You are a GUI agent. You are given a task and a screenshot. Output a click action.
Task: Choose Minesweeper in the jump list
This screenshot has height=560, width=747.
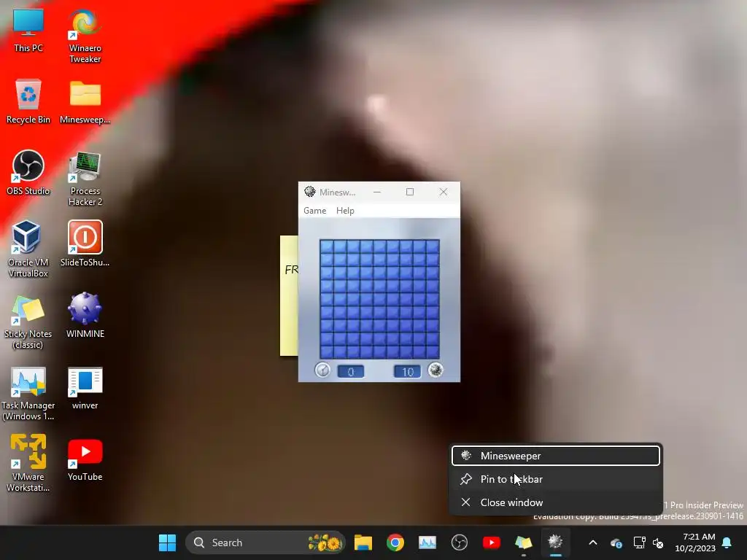[x=555, y=456]
